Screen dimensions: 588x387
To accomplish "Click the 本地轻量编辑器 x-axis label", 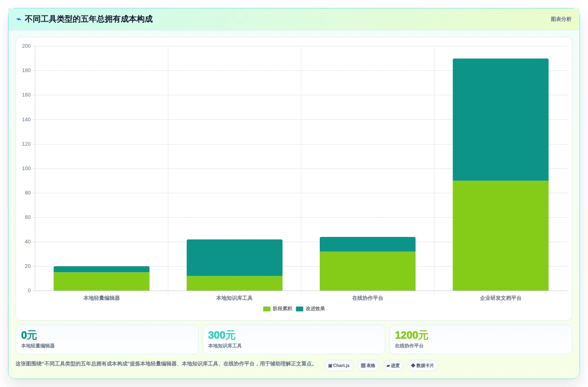I will click(x=102, y=298).
